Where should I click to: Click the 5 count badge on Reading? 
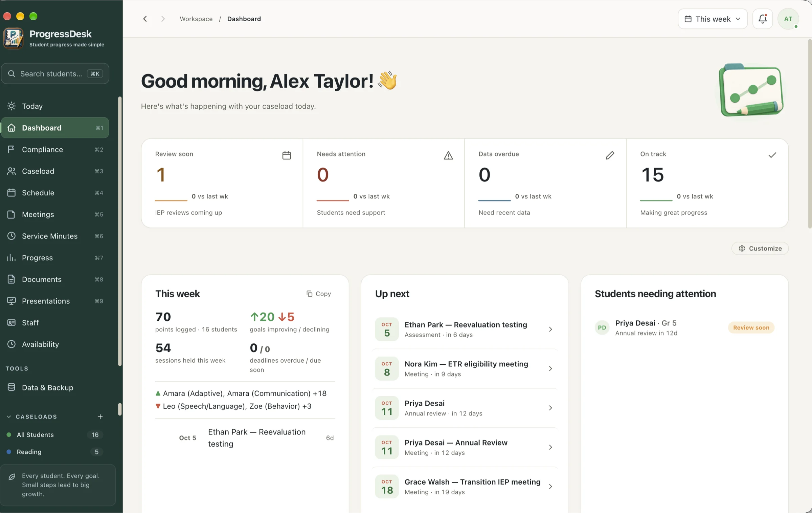(x=96, y=452)
